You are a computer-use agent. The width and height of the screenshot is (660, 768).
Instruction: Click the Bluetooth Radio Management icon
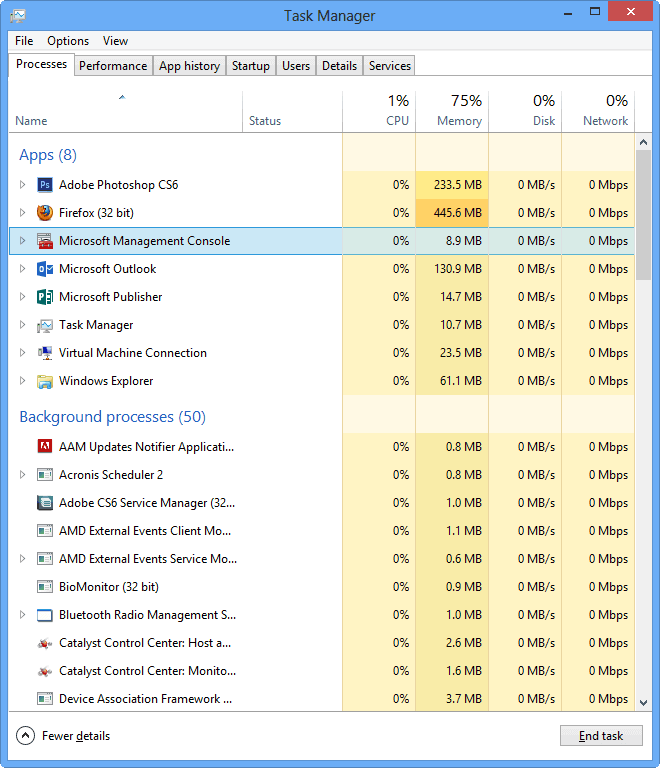coord(45,614)
